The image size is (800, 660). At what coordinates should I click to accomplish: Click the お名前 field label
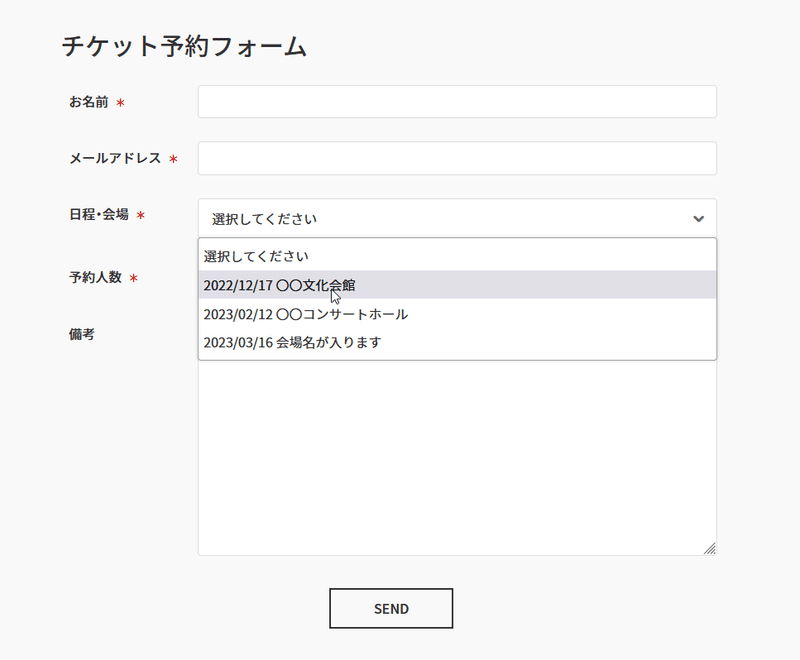pos(89,102)
